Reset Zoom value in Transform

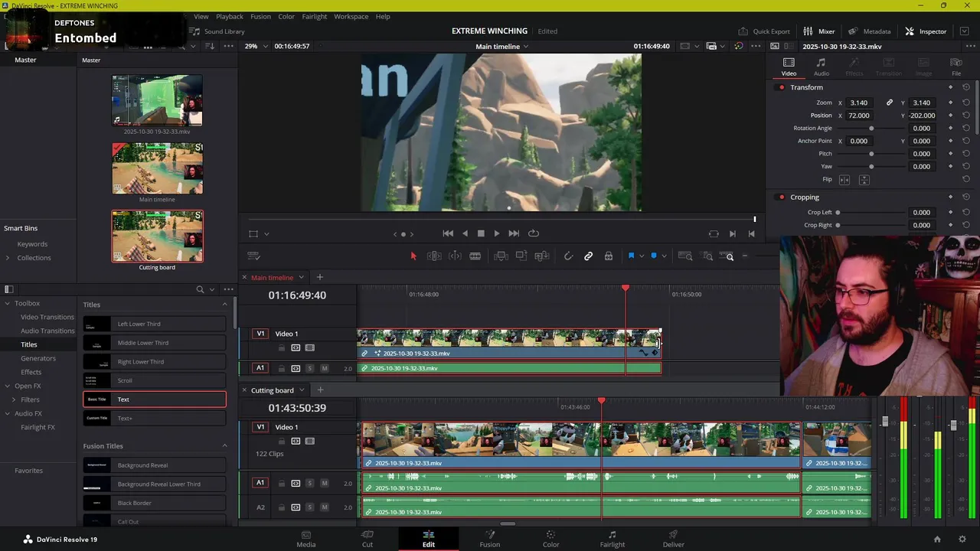pos(966,103)
